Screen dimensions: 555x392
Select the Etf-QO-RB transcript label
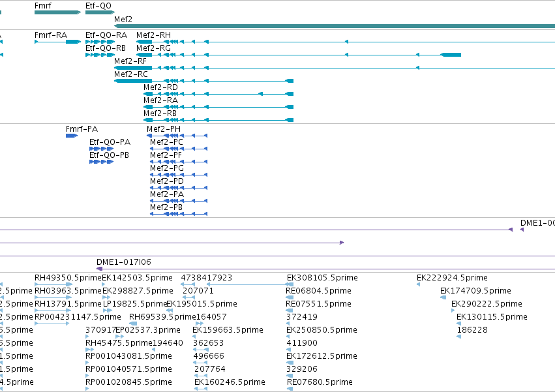coord(106,48)
